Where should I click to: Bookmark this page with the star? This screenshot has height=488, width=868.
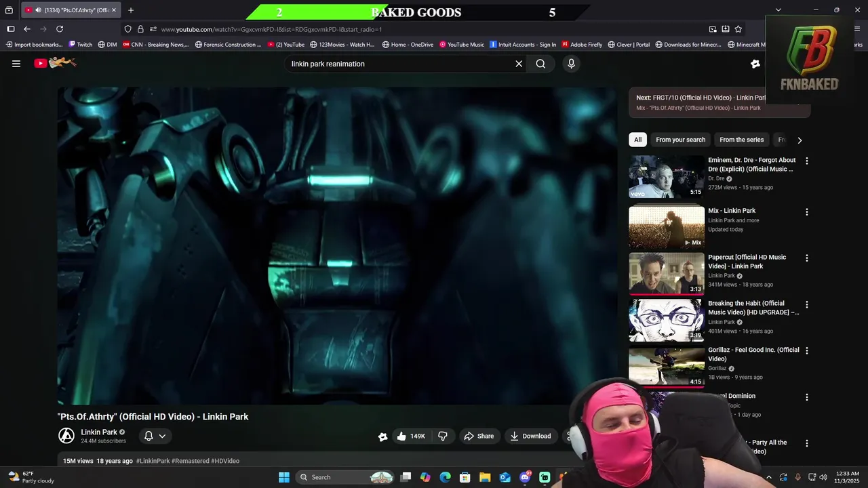click(738, 29)
